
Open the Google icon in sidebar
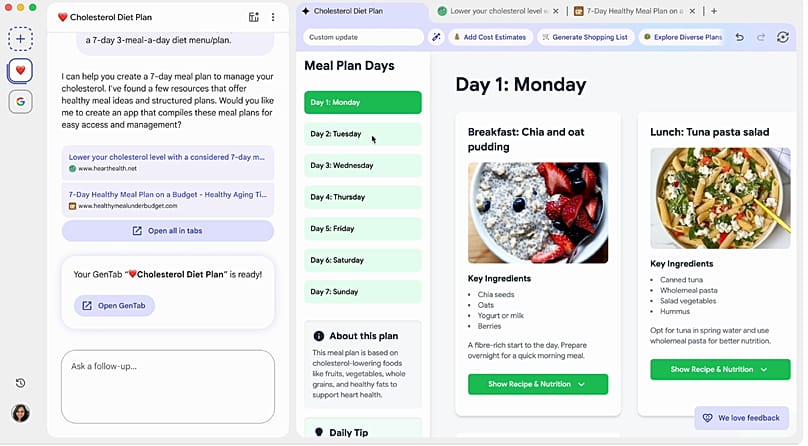point(21,101)
